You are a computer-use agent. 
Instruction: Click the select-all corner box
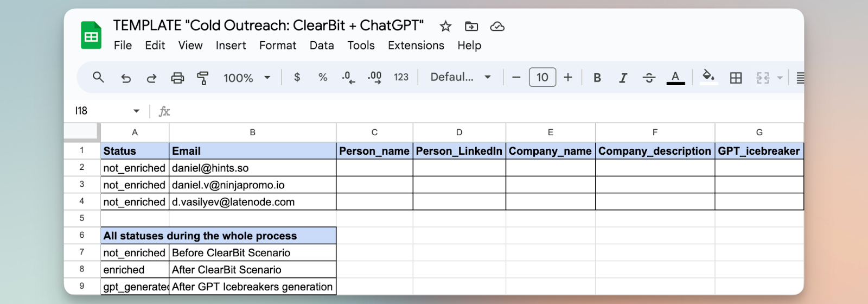click(82, 132)
